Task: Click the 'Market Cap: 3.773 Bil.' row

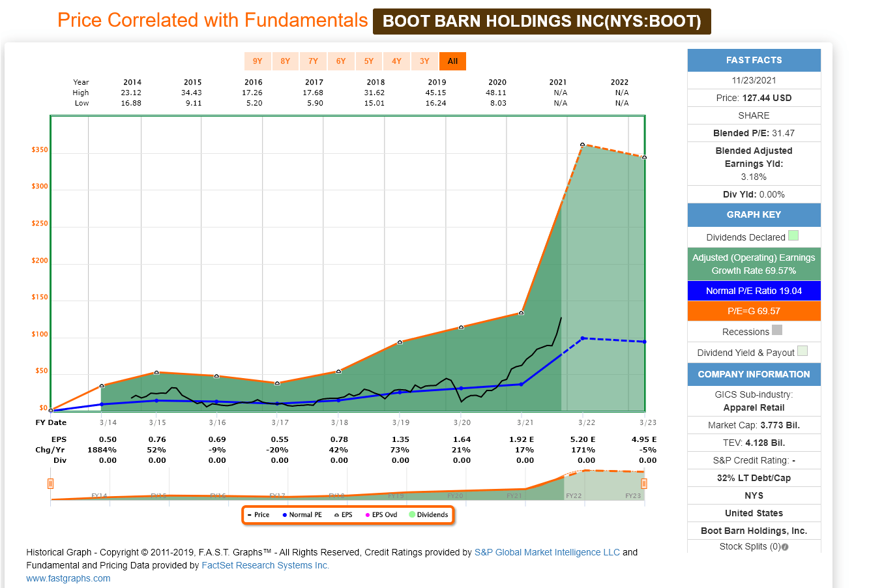Action: 754,425
